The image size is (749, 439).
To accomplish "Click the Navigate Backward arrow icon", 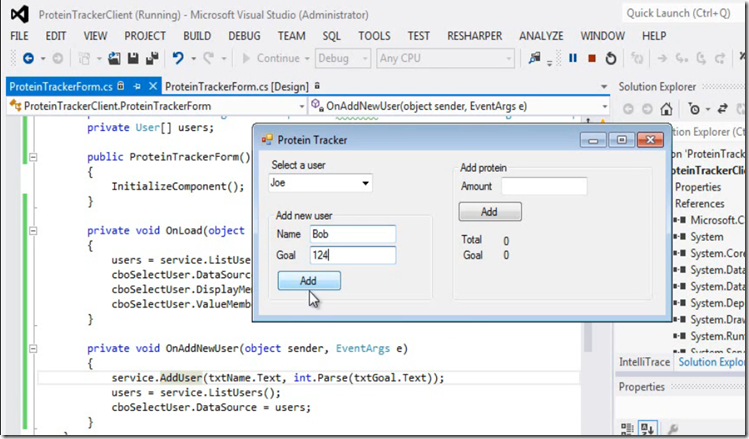I will click(x=28, y=58).
